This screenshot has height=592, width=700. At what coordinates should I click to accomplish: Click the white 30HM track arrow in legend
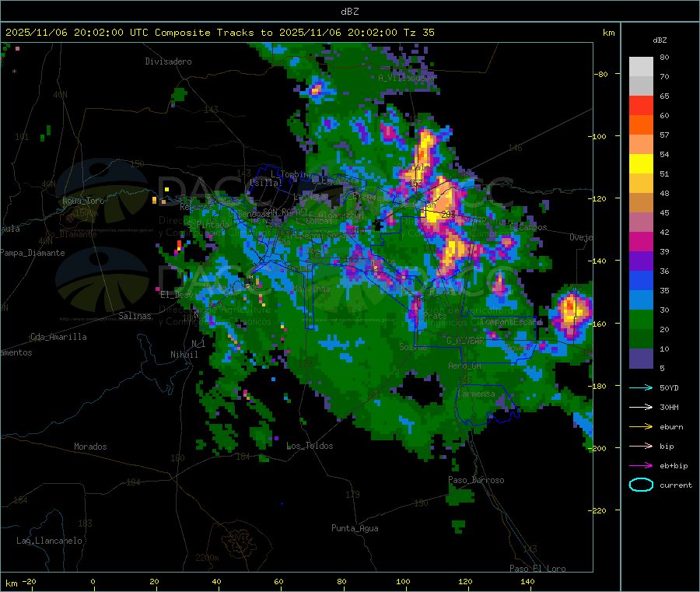[x=641, y=407]
